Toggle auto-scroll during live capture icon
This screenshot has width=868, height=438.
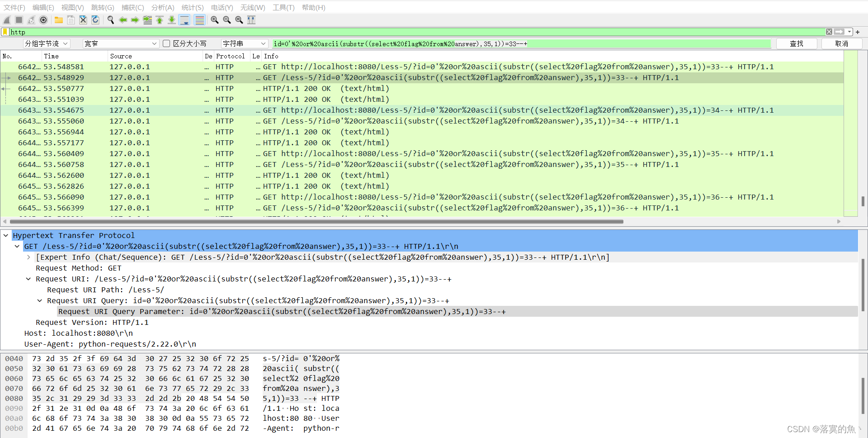(184, 20)
